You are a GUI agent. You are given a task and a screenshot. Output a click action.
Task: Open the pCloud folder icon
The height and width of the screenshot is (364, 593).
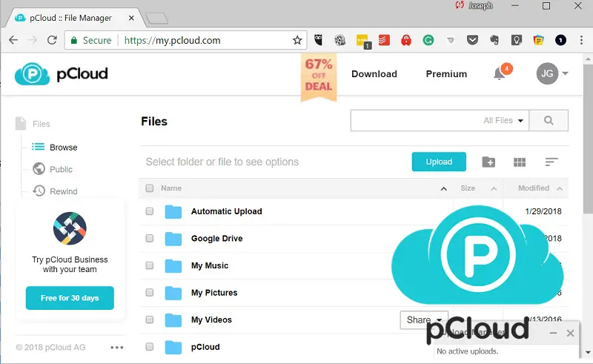[173, 347]
